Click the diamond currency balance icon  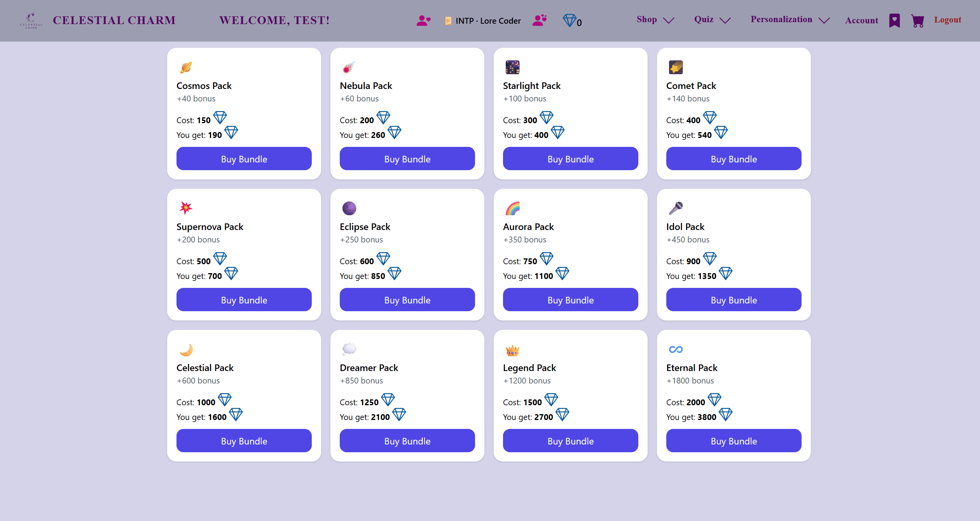click(x=569, y=21)
